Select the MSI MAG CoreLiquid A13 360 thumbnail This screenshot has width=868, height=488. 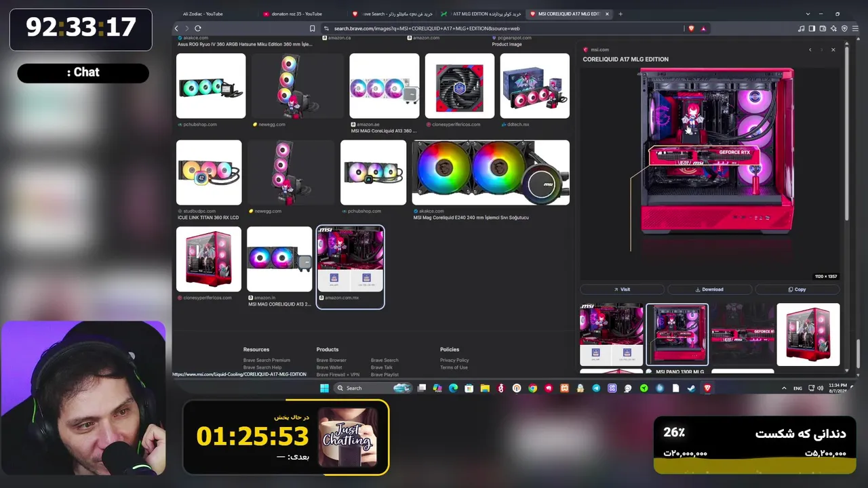tap(384, 86)
